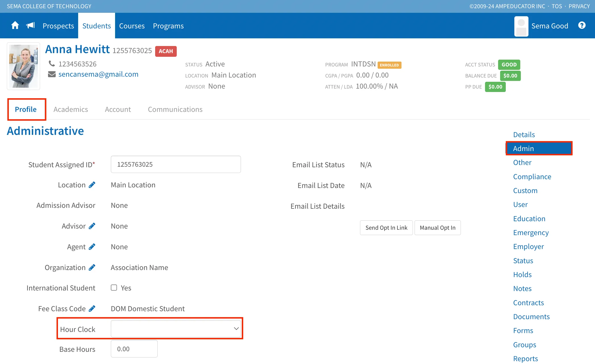Click the ENROLLED program badge
This screenshot has width=595, height=364.
[x=389, y=65]
